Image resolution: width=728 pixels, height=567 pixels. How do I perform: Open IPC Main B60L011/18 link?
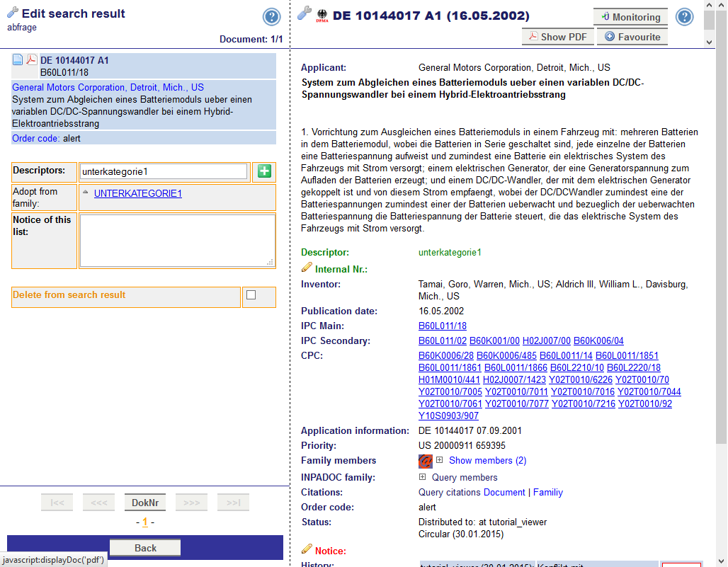click(x=443, y=326)
